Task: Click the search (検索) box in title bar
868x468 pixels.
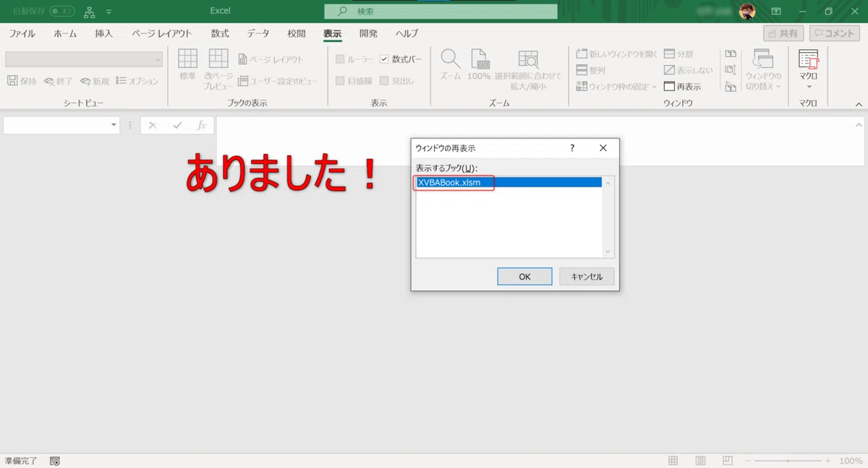Action: pyautogui.click(x=441, y=12)
